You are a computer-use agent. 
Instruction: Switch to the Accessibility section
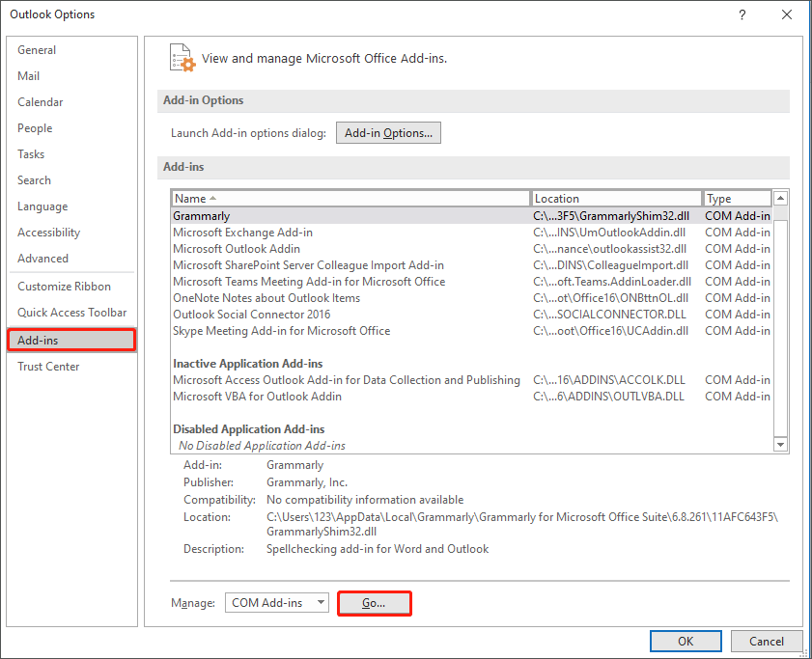pos(48,232)
